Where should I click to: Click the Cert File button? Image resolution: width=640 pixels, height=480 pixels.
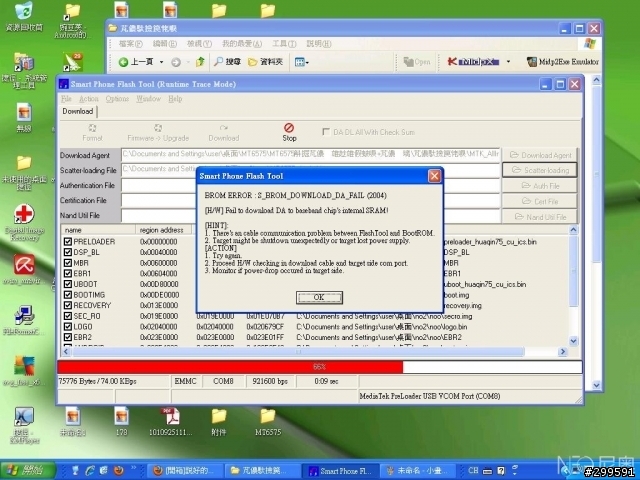coord(540,201)
